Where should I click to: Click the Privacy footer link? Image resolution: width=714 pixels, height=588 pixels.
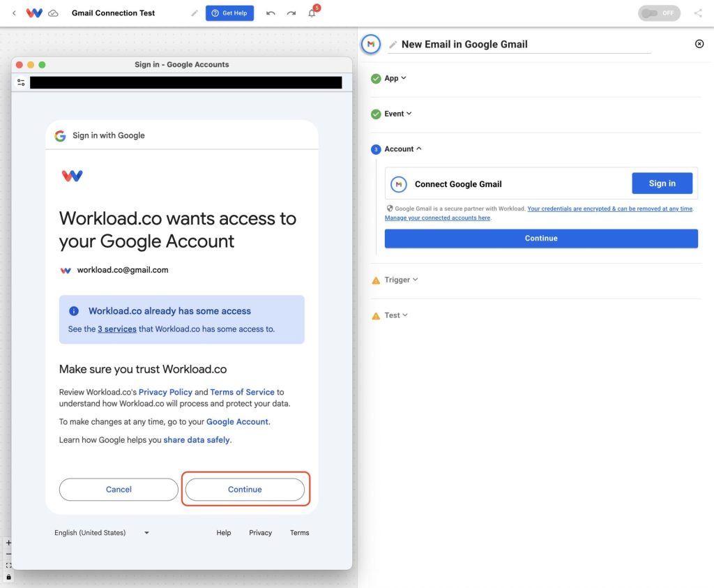point(261,532)
